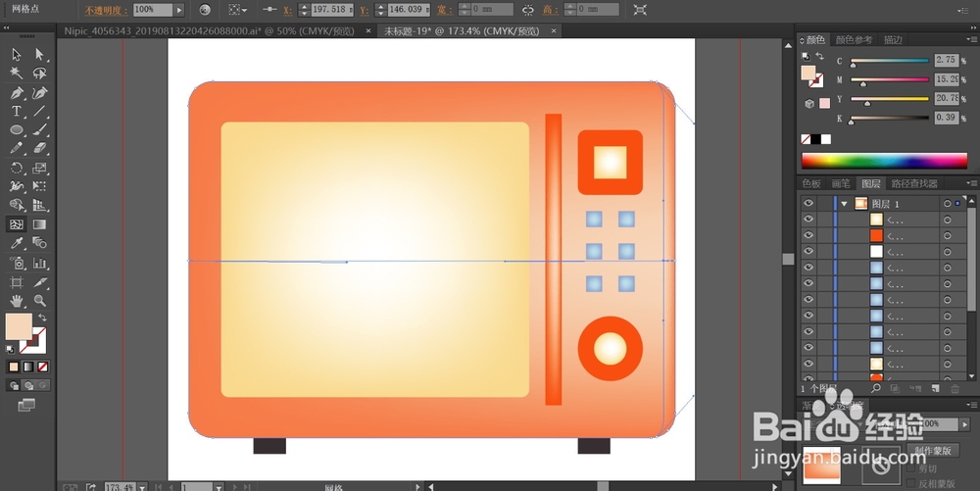Select the Column Graph tool
Screen dimensions: 980x491
point(40,263)
